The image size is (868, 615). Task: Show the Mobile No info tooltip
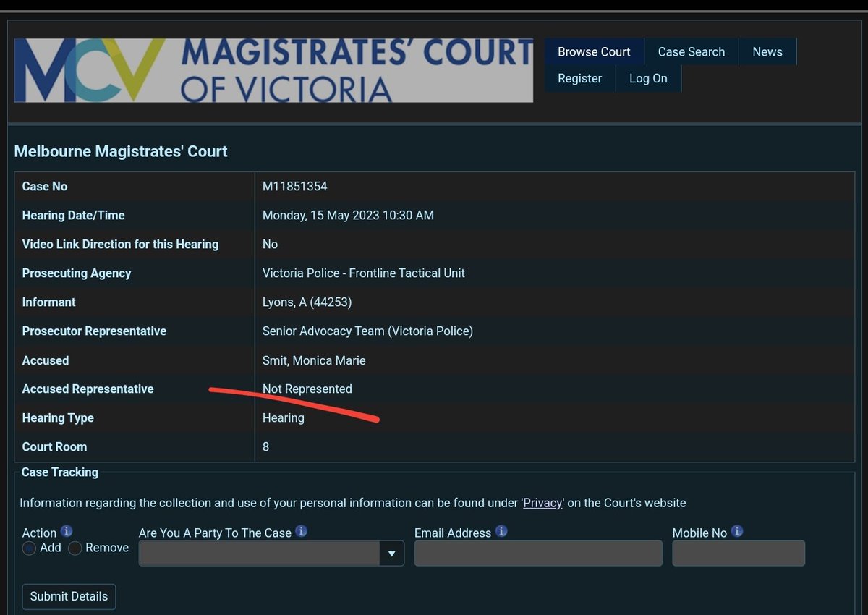tap(737, 531)
